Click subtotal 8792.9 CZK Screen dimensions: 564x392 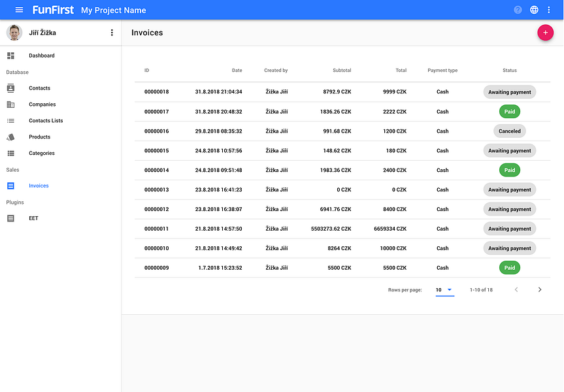[x=337, y=91]
